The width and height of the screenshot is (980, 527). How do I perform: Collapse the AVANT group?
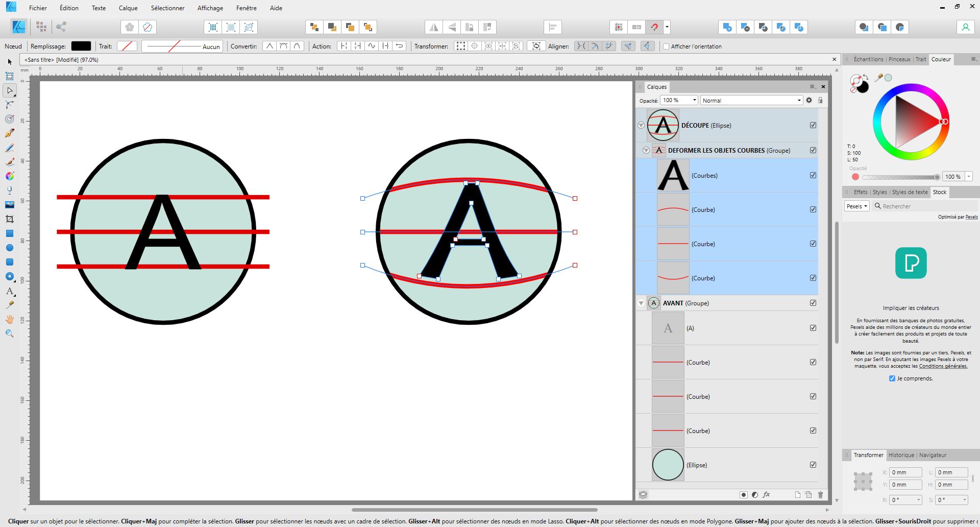click(x=641, y=303)
